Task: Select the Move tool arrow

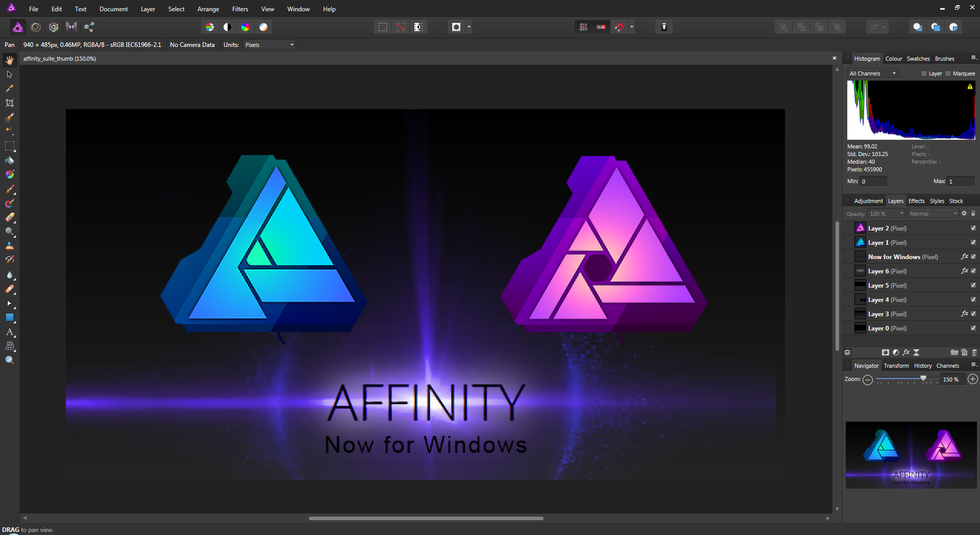Action: (x=9, y=74)
